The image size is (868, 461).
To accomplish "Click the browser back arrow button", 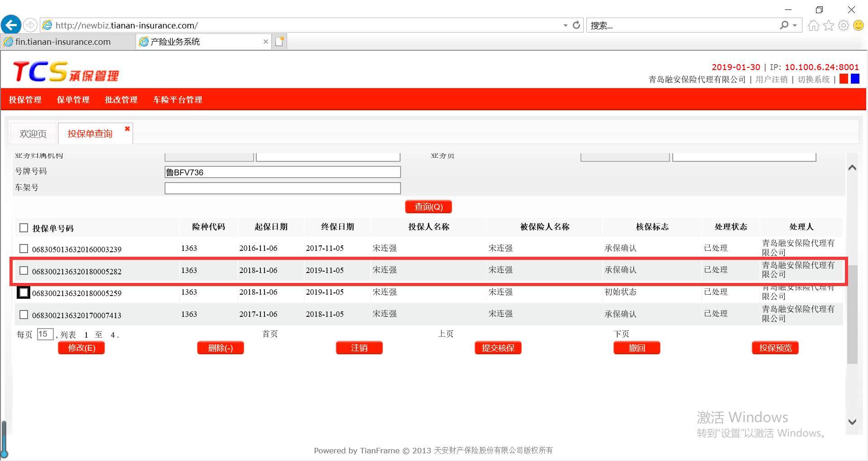I will pyautogui.click(x=11, y=25).
